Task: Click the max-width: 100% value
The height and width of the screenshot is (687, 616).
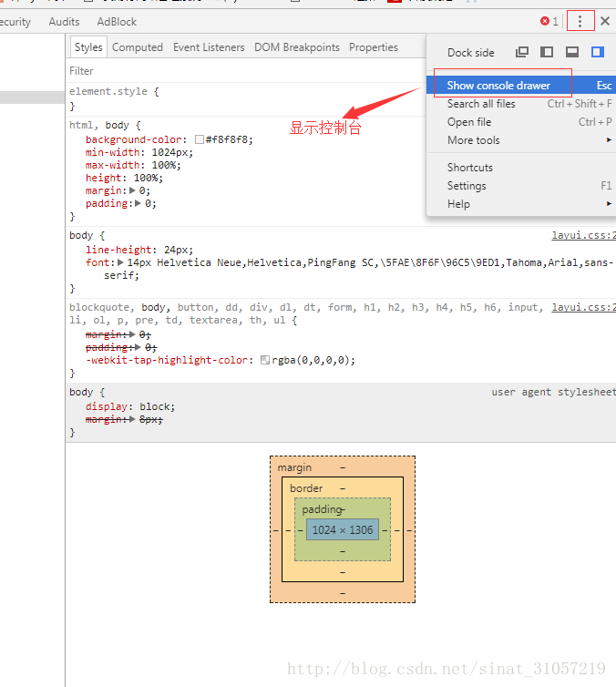Action: click(164, 165)
